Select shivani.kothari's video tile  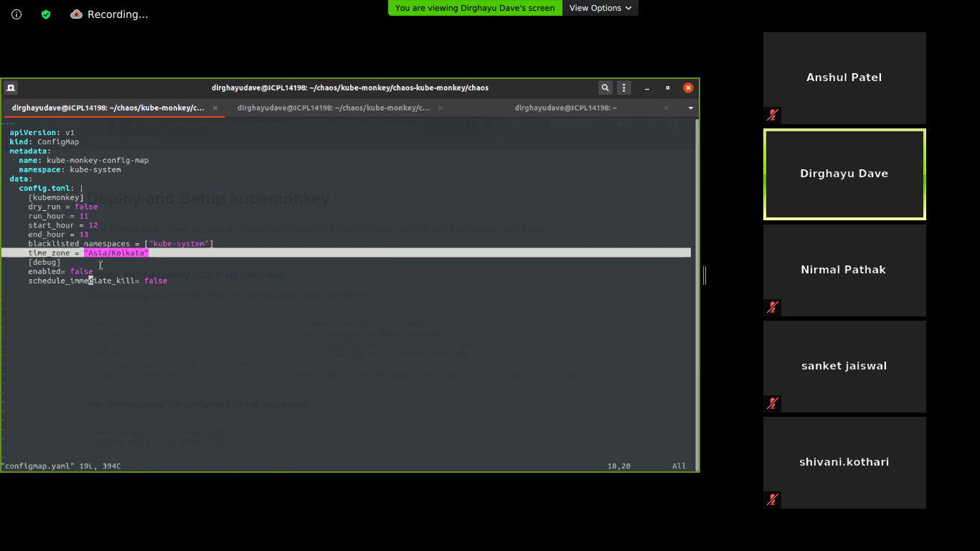[x=844, y=462]
